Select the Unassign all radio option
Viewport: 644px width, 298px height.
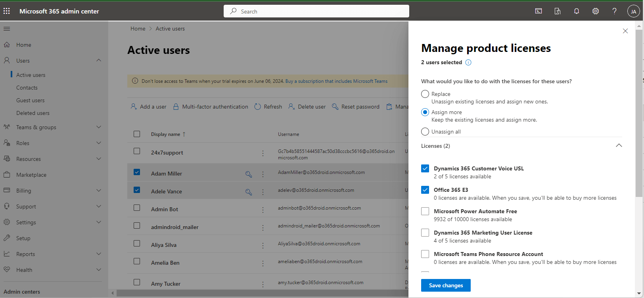[425, 132]
